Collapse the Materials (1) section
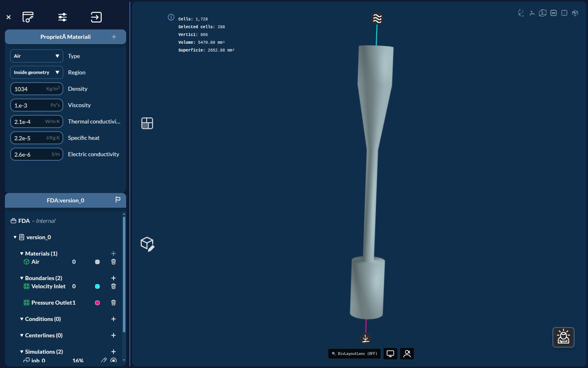The height and width of the screenshot is (368, 588). tap(22, 254)
